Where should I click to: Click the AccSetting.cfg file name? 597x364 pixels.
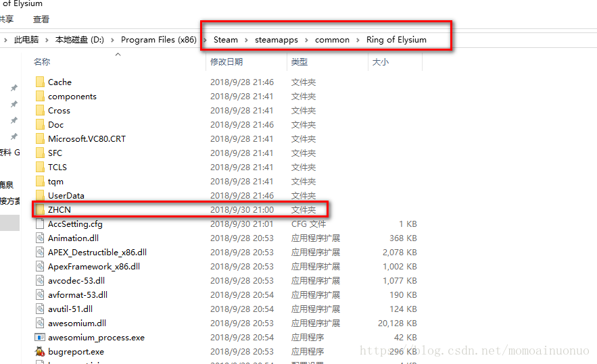(x=76, y=224)
